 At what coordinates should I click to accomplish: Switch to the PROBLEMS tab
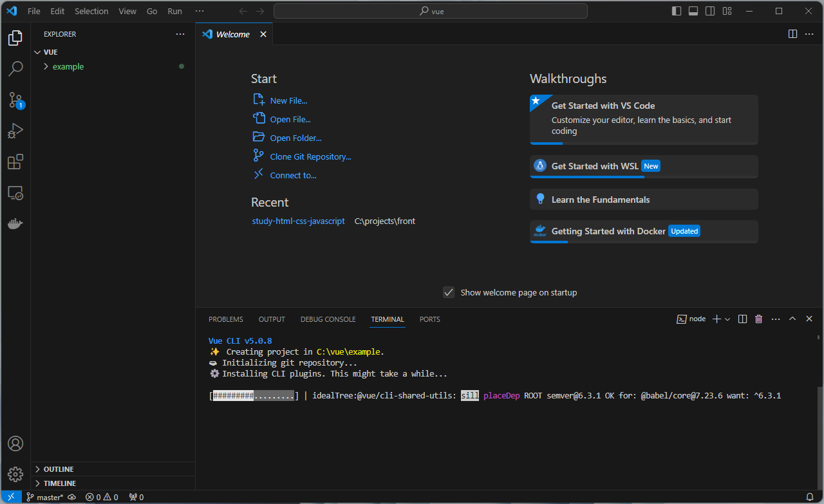tap(226, 319)
